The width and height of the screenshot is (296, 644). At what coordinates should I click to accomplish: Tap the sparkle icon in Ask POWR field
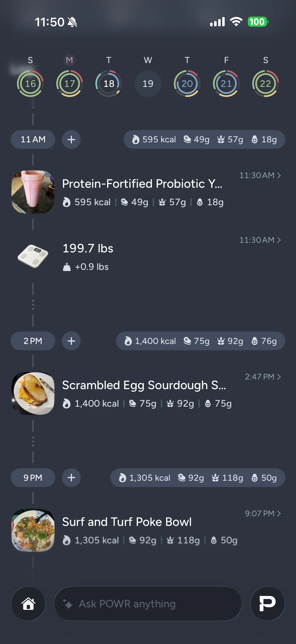coord(68,604)
